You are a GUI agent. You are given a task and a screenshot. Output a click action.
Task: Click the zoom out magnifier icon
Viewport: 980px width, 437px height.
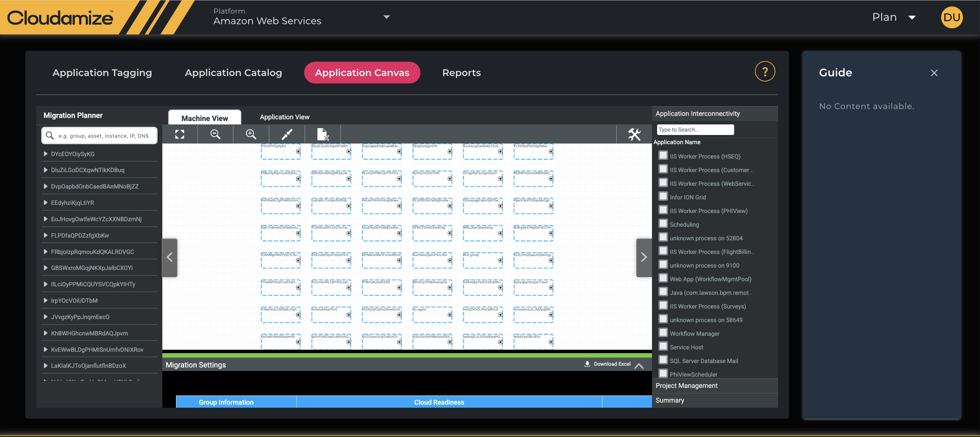click(x=215, y=134)
